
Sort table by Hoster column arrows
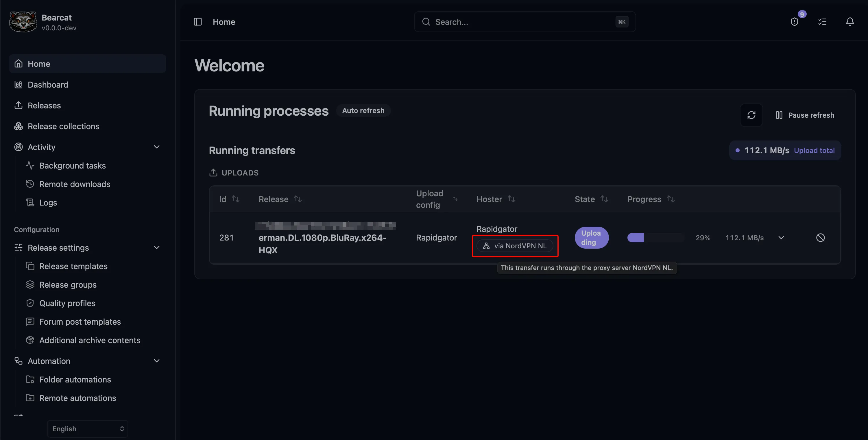(x=511, y=199)
